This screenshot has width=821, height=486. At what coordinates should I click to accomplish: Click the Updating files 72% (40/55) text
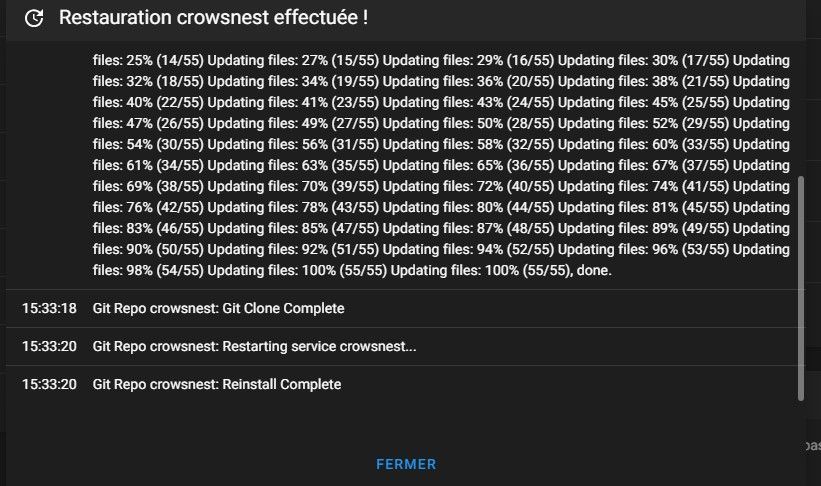(468, 186)
